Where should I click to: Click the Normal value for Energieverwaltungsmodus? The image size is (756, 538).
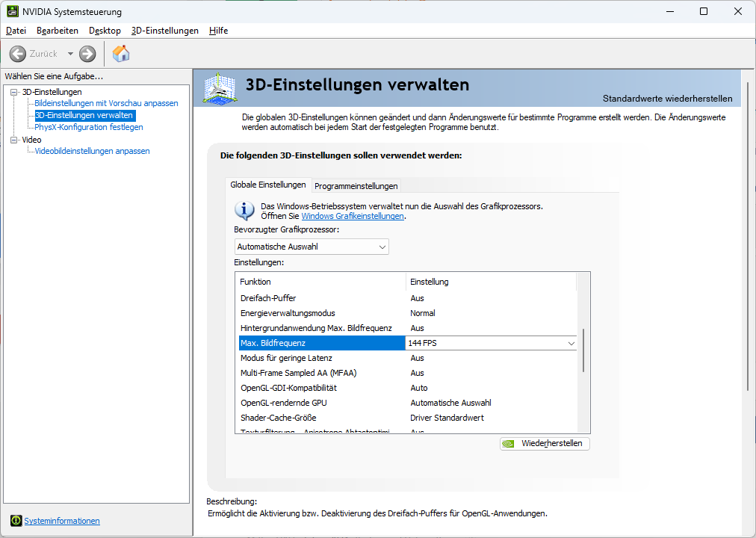[x=423, y=313]
